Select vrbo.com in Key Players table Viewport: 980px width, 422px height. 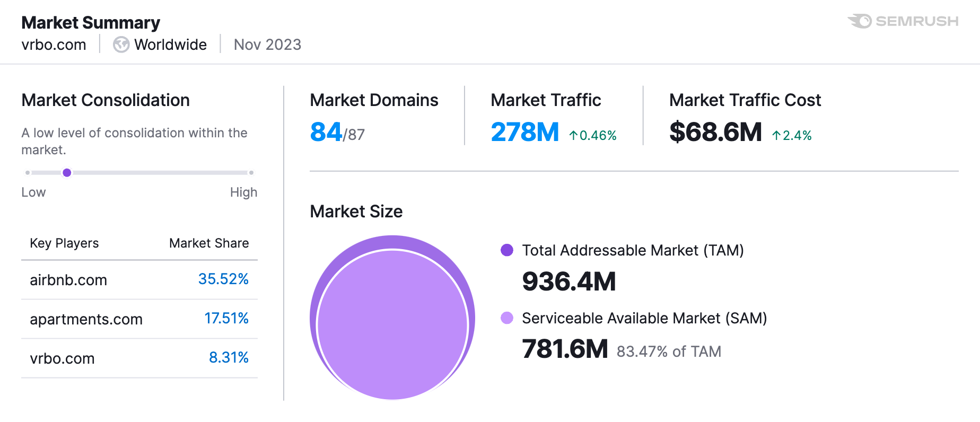coord(62,358)
